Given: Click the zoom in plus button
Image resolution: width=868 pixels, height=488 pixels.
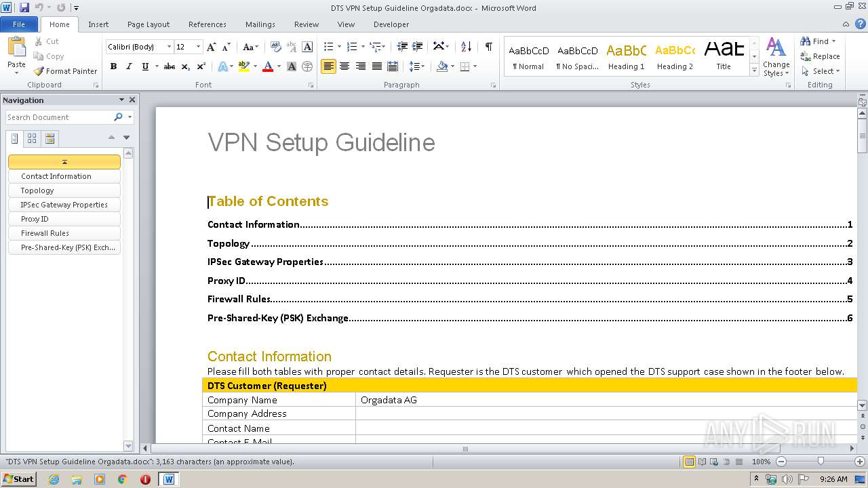Looking at the screenshot, I should pyautogui.click(x=859, y=462).
